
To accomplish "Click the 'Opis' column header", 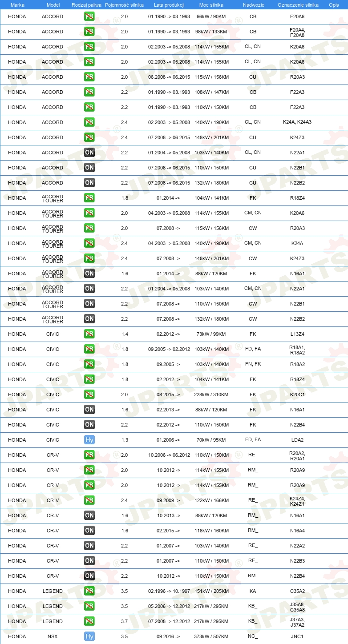I will click(x=334, y=5).
